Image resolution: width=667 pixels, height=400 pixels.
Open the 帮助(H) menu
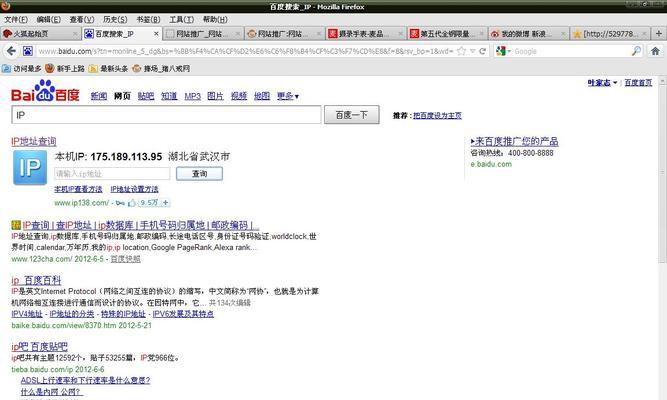coord(215,20)
